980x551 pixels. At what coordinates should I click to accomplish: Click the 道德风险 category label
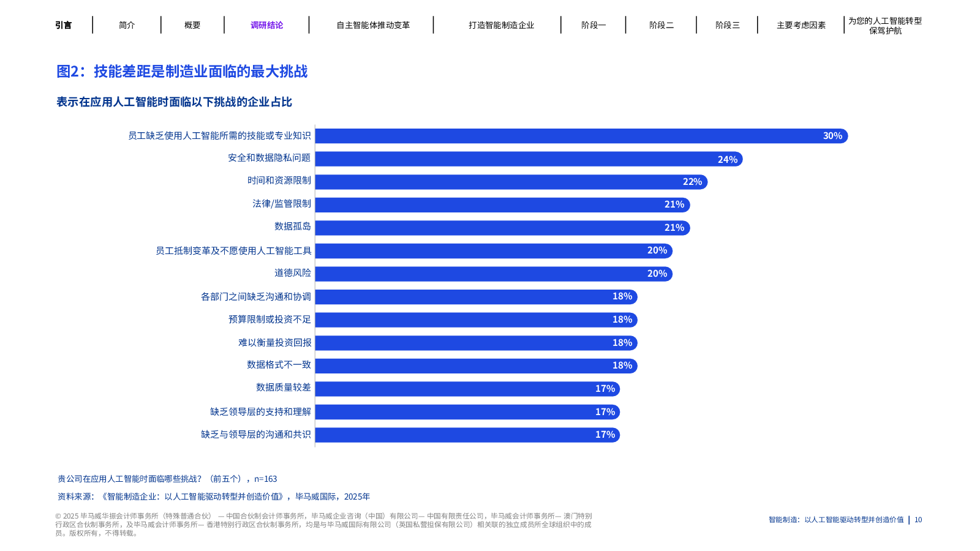(292, 273)
